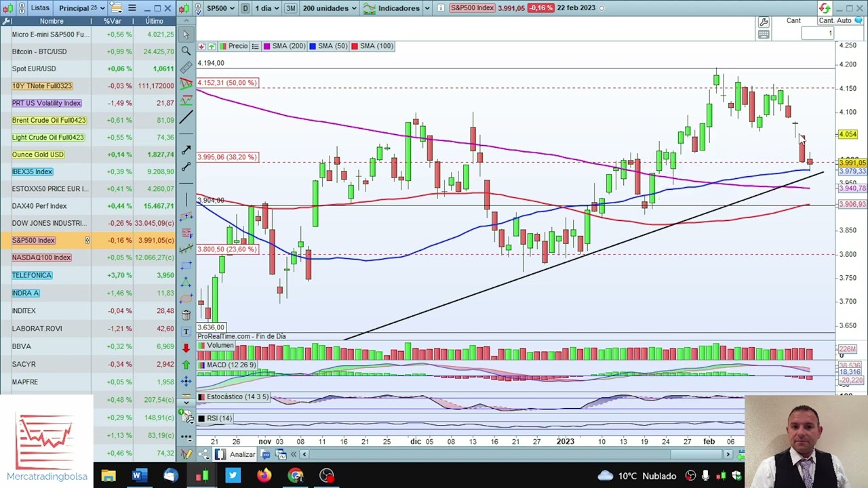Toggle the SMA (200) legend entry
Image resolution: width=868 pixels, height=488 pixels.
284,46
